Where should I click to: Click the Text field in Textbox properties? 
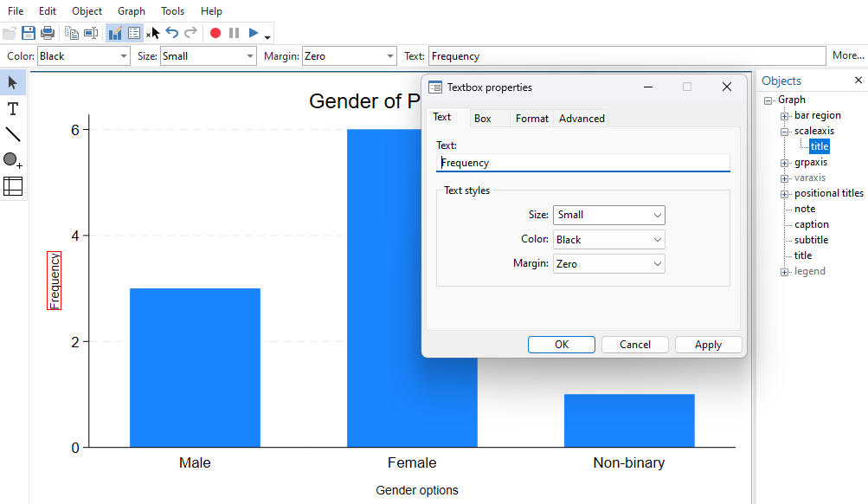(583, 163)
